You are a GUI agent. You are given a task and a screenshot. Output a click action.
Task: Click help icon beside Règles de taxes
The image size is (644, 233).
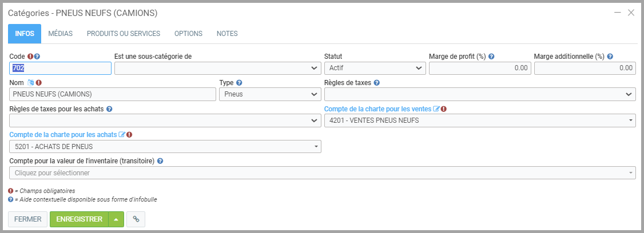click(x=376, y=83)
